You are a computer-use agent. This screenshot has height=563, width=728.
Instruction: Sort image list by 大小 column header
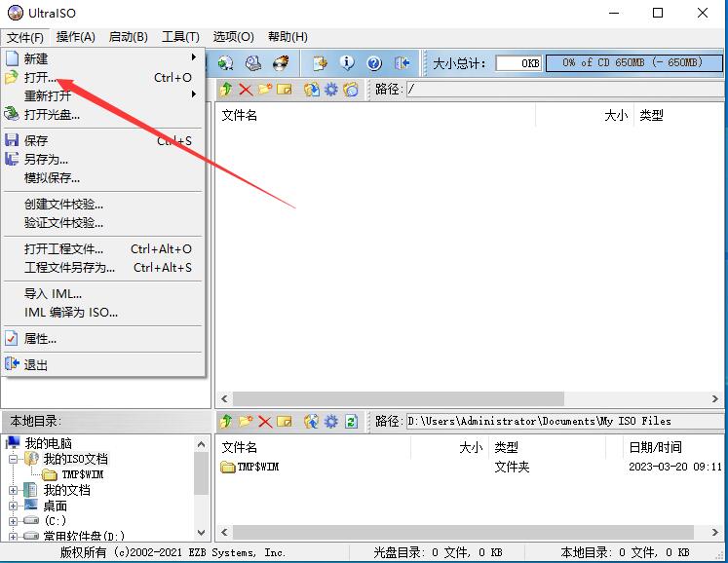coord(616,115)
